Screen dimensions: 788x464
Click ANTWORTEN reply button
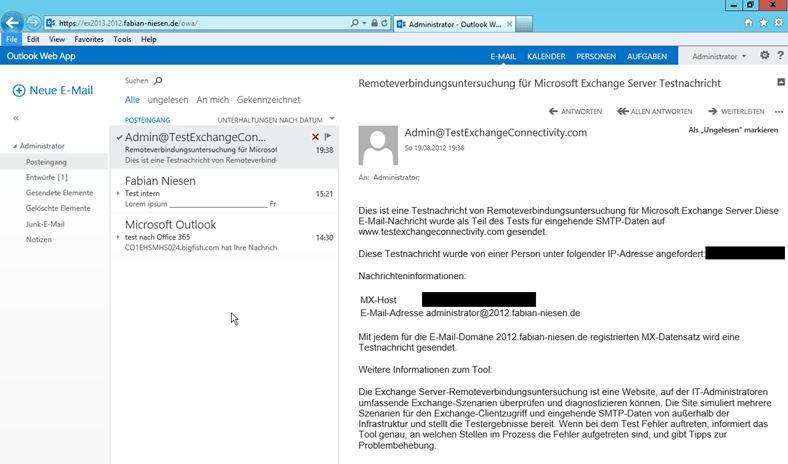575,112
